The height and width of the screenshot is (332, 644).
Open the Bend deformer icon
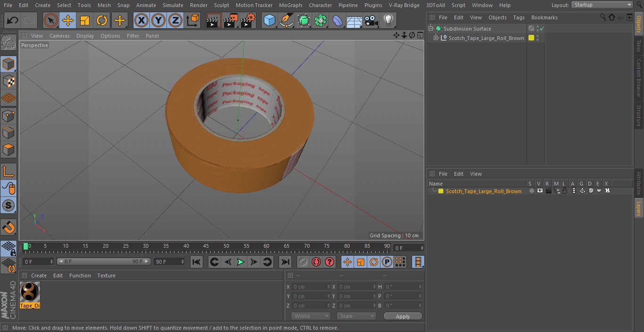click(338, 21)
